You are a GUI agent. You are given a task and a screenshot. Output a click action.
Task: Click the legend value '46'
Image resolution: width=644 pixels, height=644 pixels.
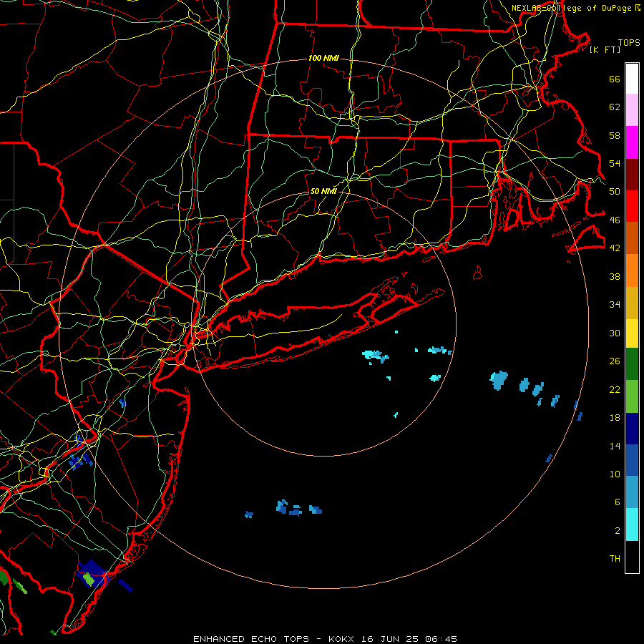click(x=615, y=220)
